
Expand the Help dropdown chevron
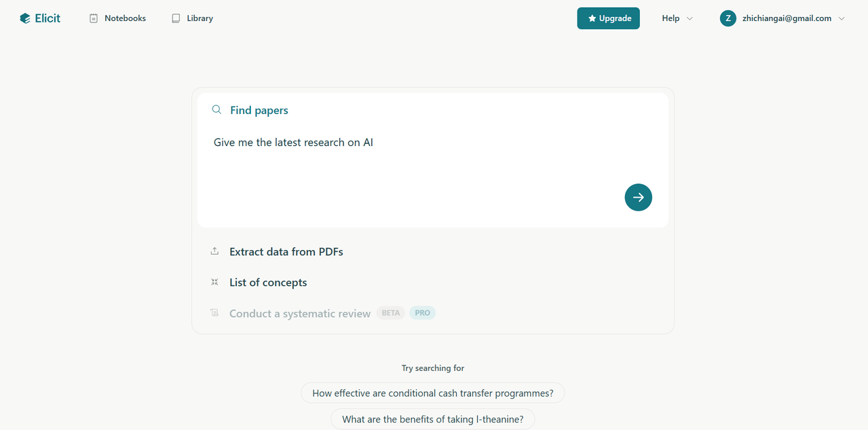[690, 18]
